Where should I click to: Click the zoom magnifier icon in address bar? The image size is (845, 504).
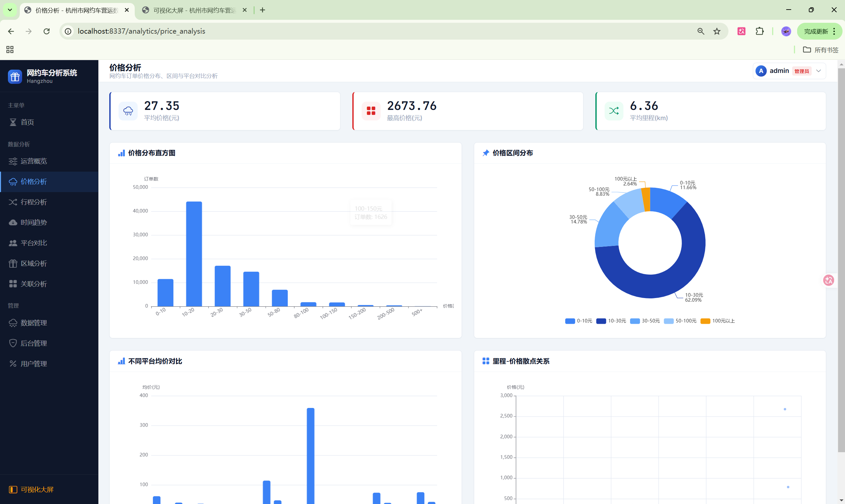pos(701,31)
